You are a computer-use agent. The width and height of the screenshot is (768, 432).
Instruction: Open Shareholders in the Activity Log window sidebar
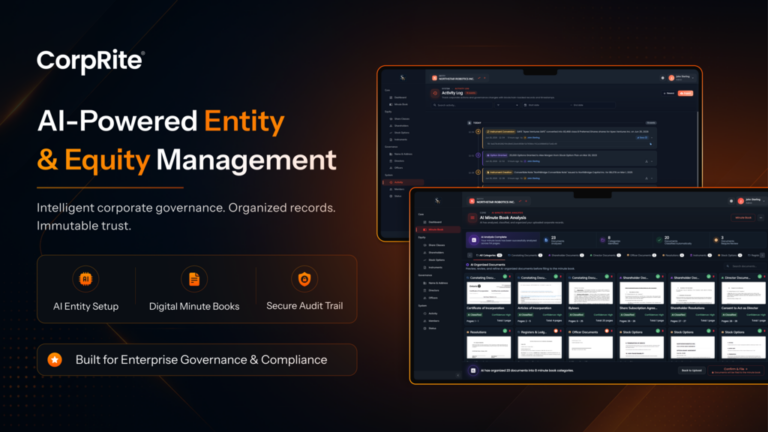pyautogui.click(x=398, y=126)
